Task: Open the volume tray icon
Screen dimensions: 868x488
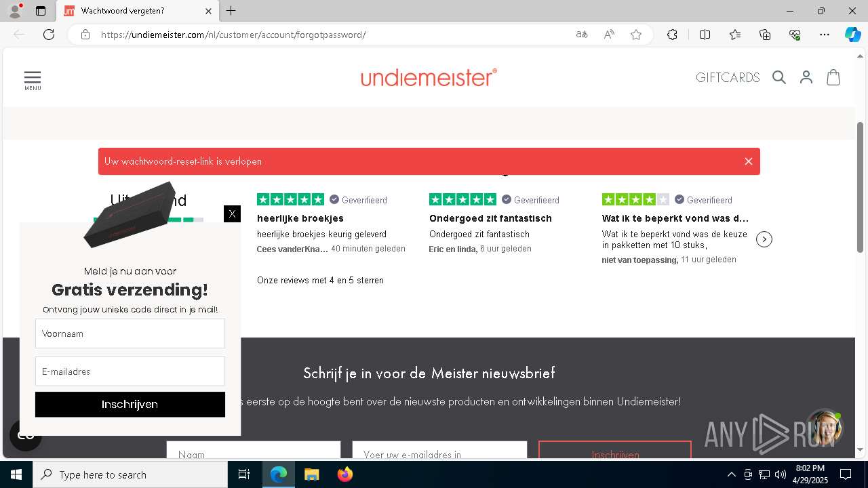Action: (780, 474)
